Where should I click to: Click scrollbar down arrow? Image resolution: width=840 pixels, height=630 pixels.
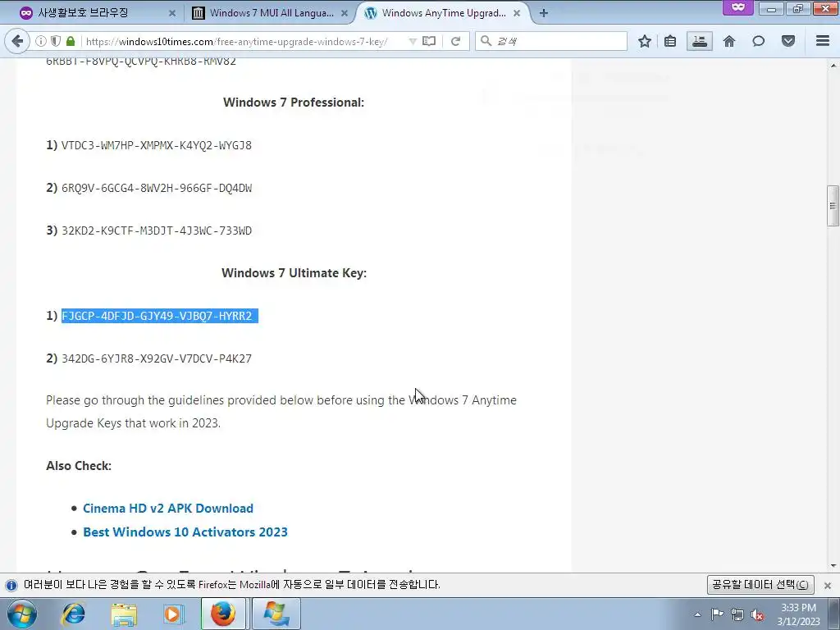(833, 565)
